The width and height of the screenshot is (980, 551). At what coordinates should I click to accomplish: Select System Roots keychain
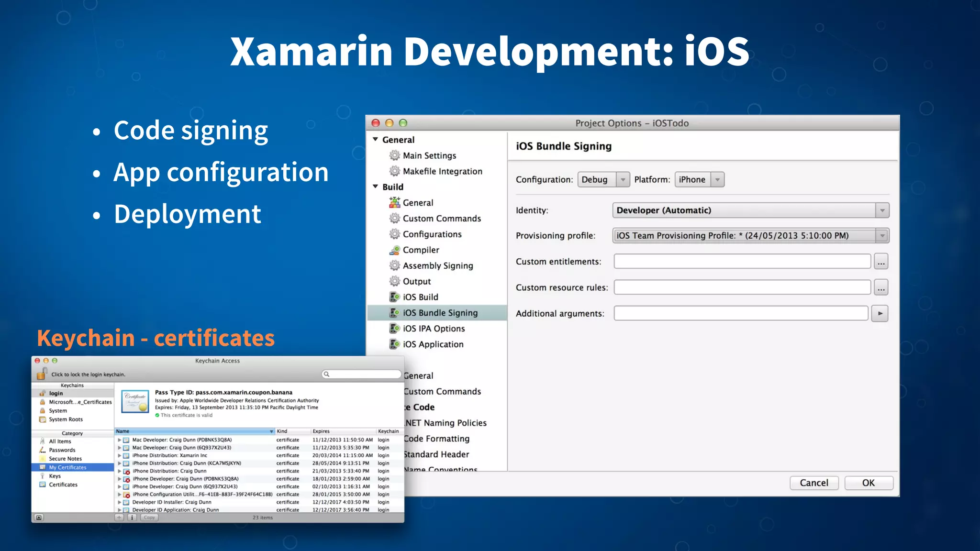coord(66,419)
